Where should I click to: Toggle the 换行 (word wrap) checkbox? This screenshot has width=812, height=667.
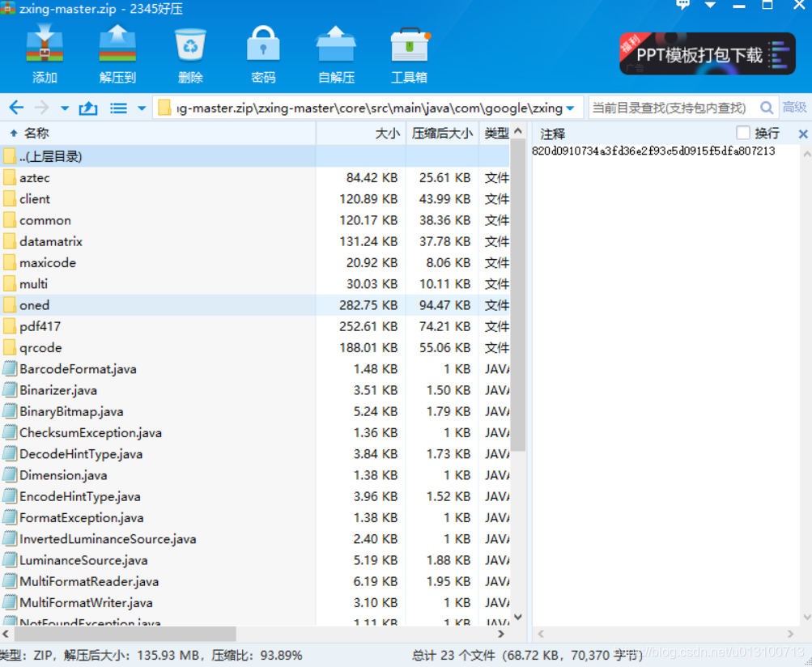tap(742, 133)
